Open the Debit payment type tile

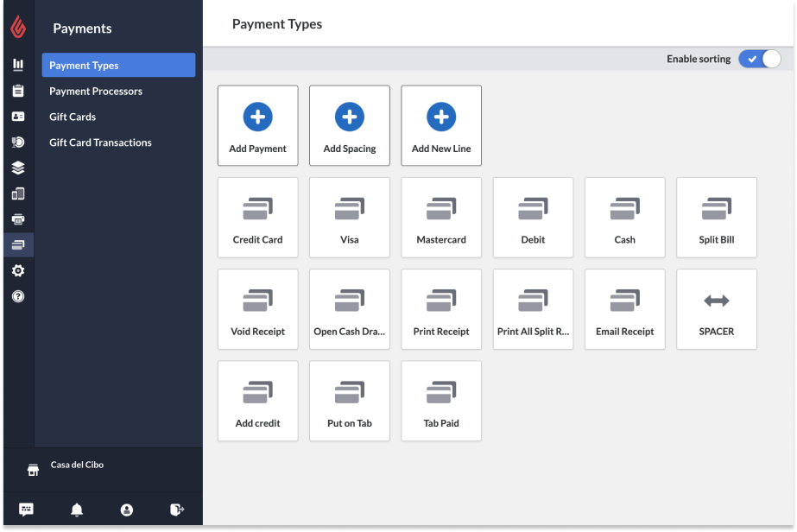533,217
